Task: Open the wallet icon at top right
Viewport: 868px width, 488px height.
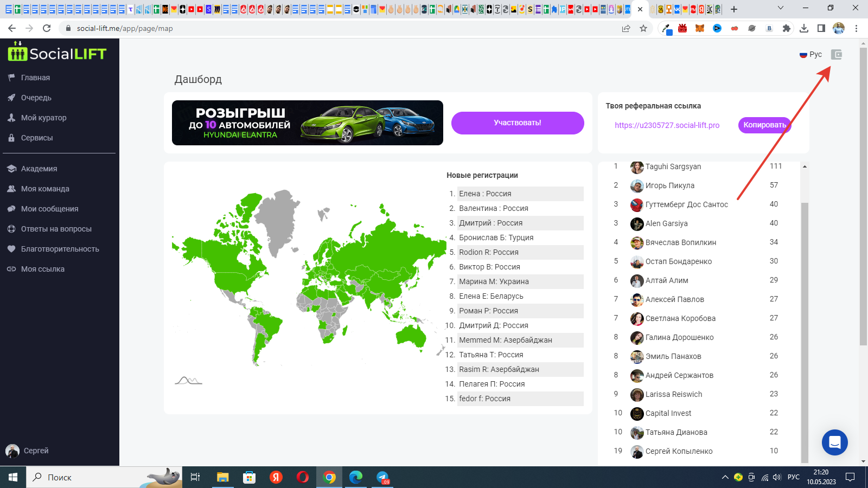Action: [x=837, y=54]
